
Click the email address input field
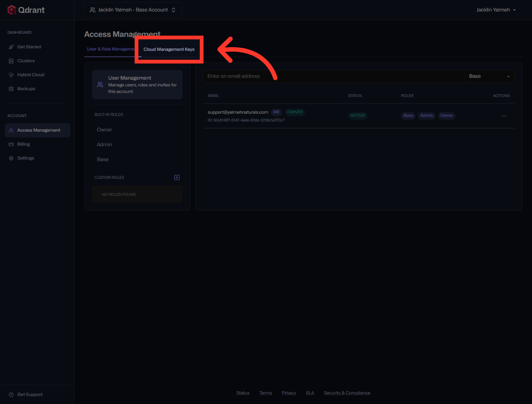coord(334,76)
